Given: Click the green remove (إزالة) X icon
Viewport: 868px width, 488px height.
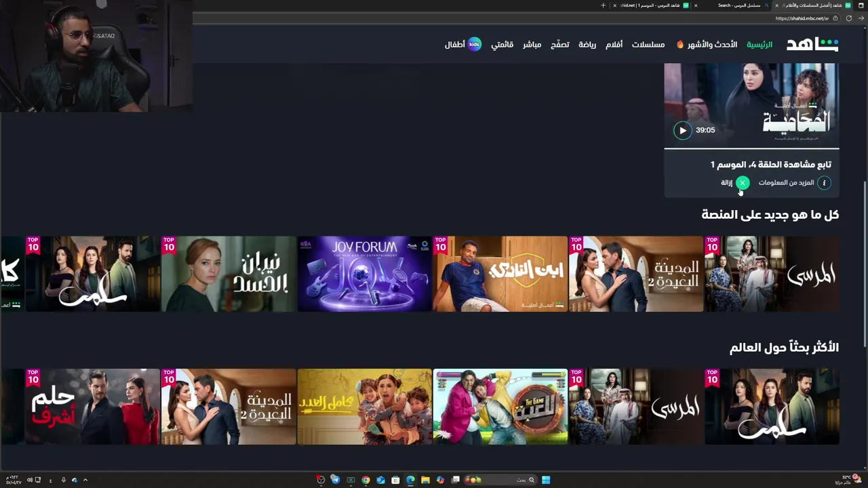Looking at the screenshot, I should (743, 182).
